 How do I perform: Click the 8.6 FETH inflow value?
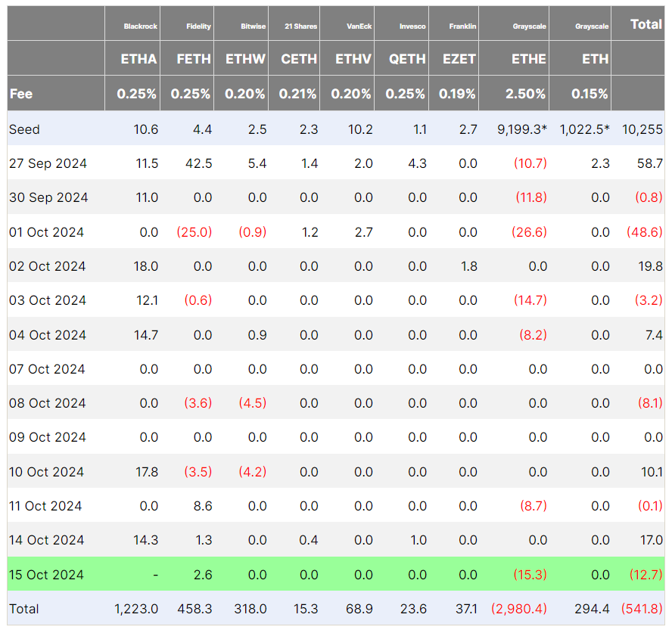click(x=203, y=506)
